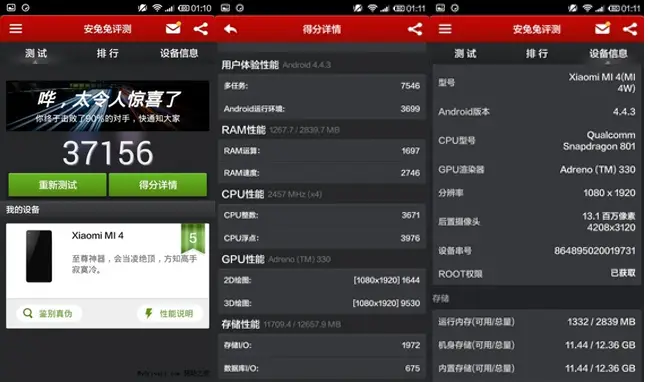
Task: Tap the 后置摄像头 13.1 百万像素 row
Action: (536, 222)
